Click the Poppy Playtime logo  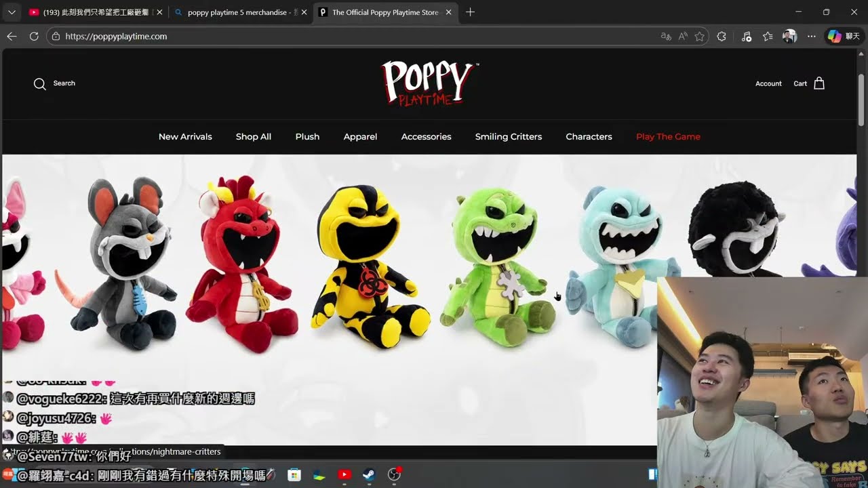pos(429,83)
